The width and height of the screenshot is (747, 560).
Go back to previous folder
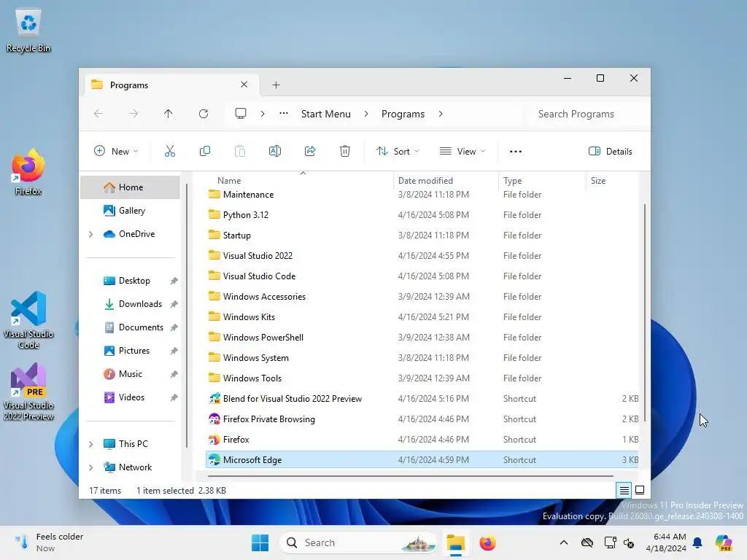pos(98,114)
